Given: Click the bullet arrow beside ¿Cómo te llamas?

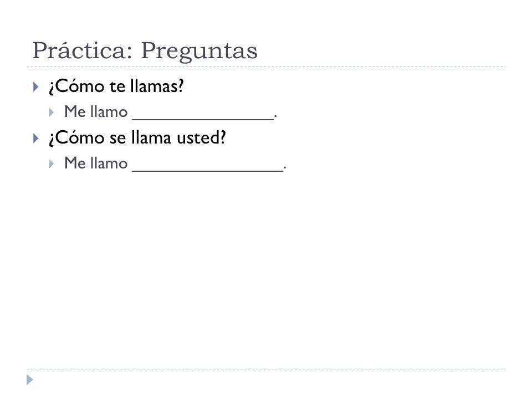Looking at the screenshot, I should pyautogui.click(x=35, y=87).
